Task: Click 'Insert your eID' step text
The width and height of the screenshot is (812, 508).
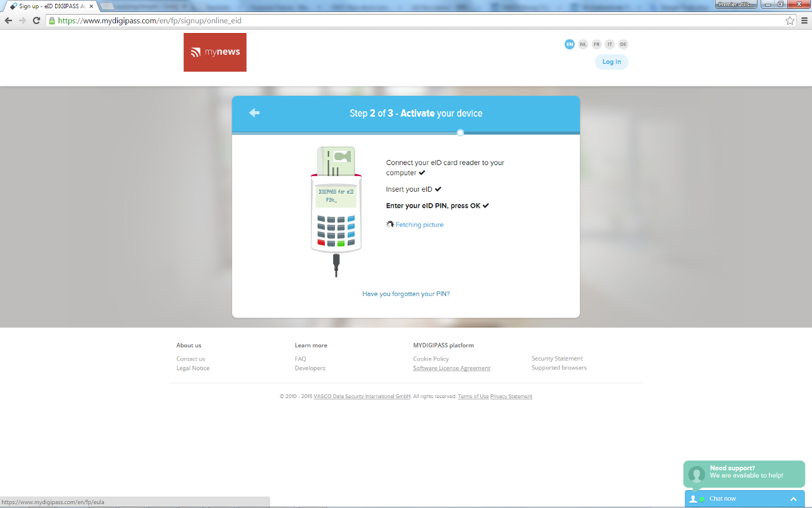Action: click(409, 189)
